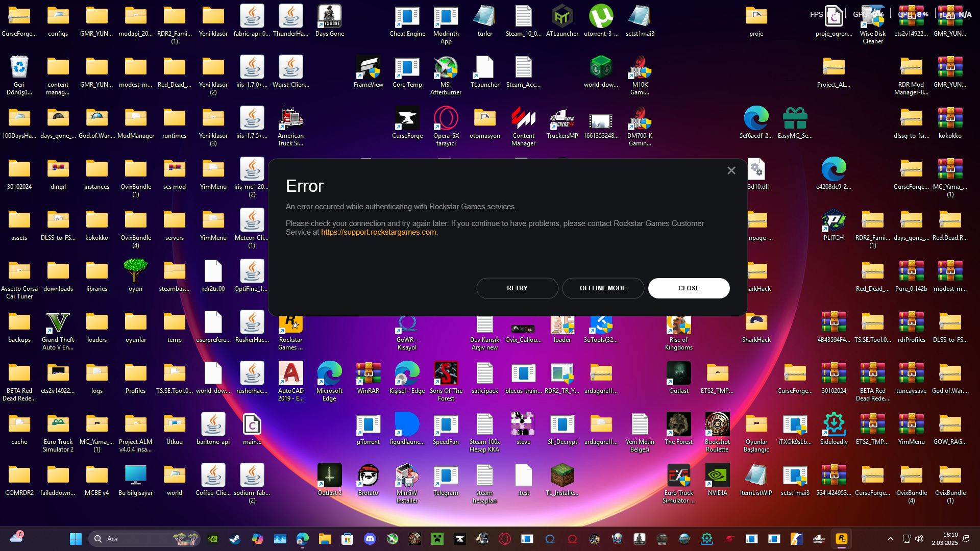Image resolution: width=980 pixels, height=551 pixels.
Task: Launch the ATLauncher shortcut
Action: point(562,21)
